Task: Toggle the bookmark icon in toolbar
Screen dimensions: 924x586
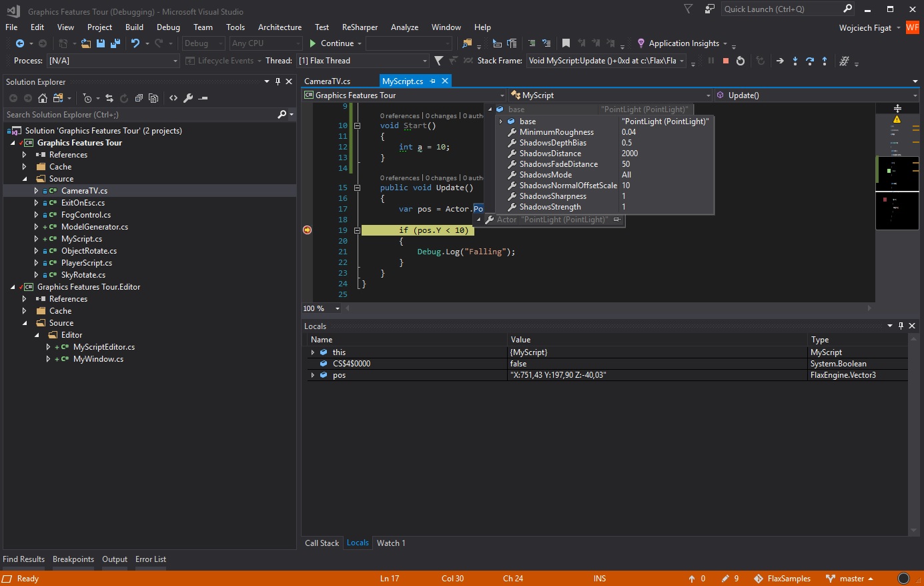Action: pyautogui.click(x=566, y=43)
